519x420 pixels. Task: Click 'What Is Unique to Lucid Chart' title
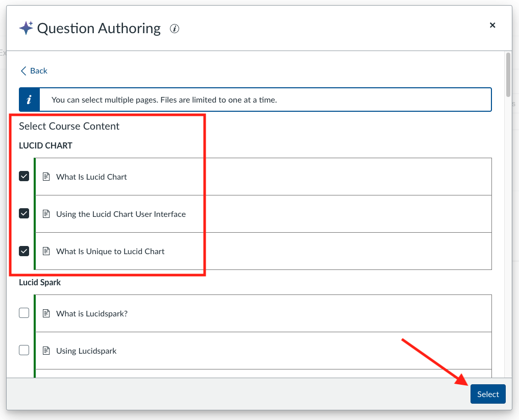coord(110,252)
